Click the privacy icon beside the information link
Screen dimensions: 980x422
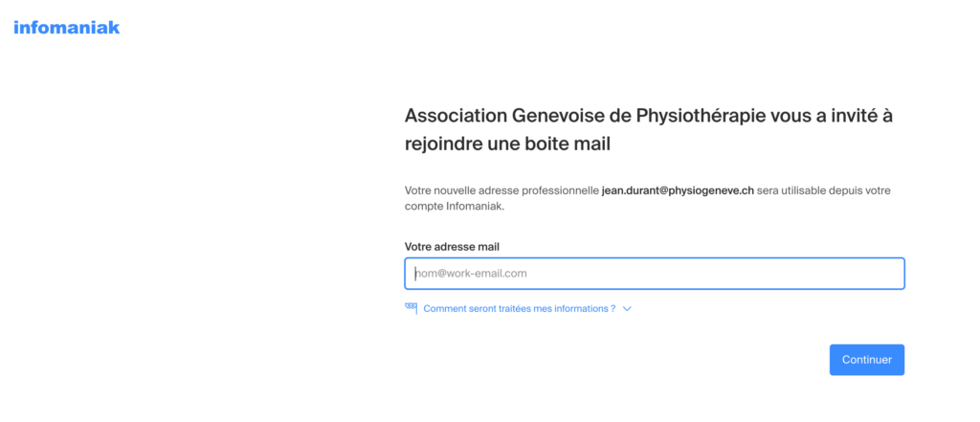(412, 308)
